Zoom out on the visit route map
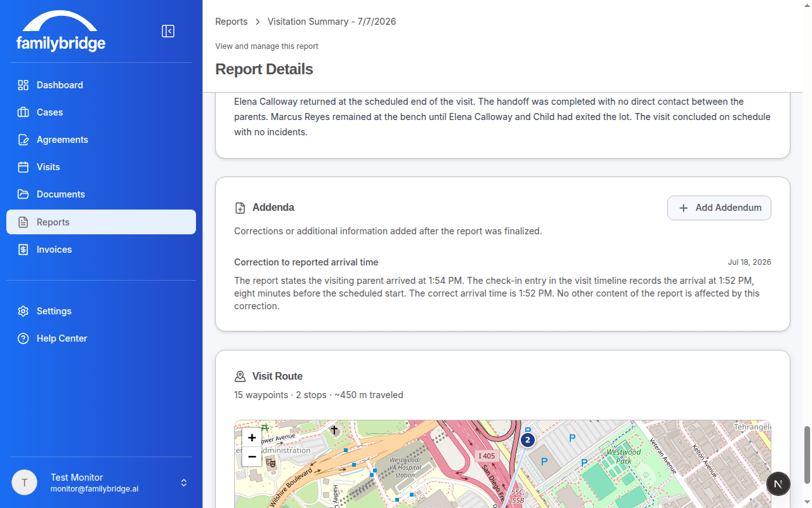The width and height of the screenshot is (812, 508). point(252,457)
